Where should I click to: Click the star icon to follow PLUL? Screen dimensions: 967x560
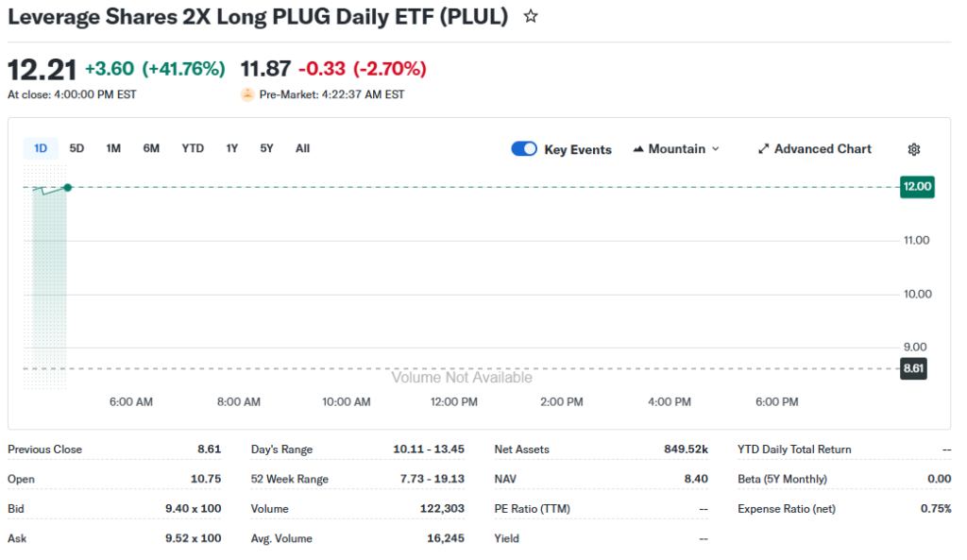tap(531, 16)
